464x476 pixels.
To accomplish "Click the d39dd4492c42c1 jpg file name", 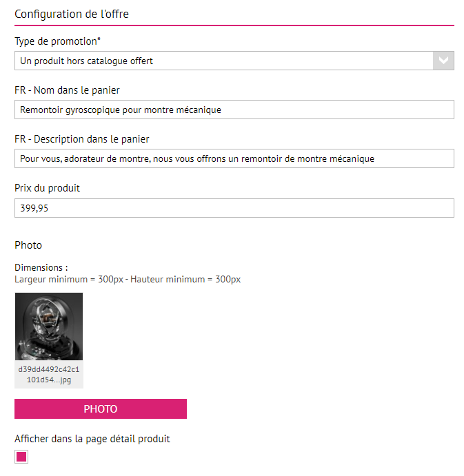I will pyautogui.click(x=49, y=373).
